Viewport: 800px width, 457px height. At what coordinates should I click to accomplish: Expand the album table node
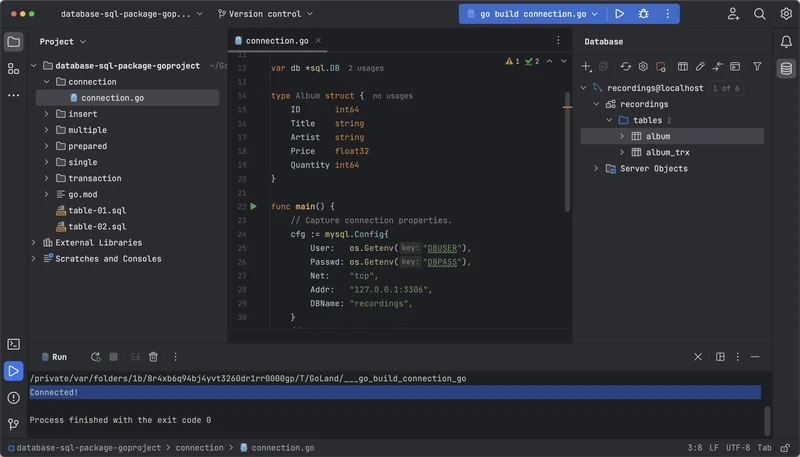click(622, 136)
